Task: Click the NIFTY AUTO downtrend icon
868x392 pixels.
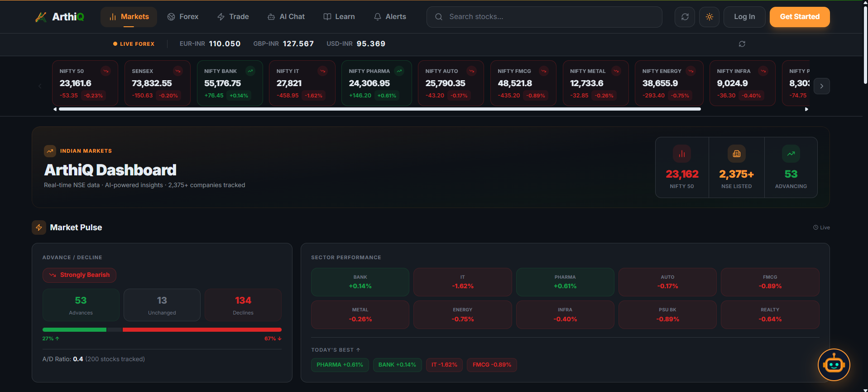Action: [472, 71]
